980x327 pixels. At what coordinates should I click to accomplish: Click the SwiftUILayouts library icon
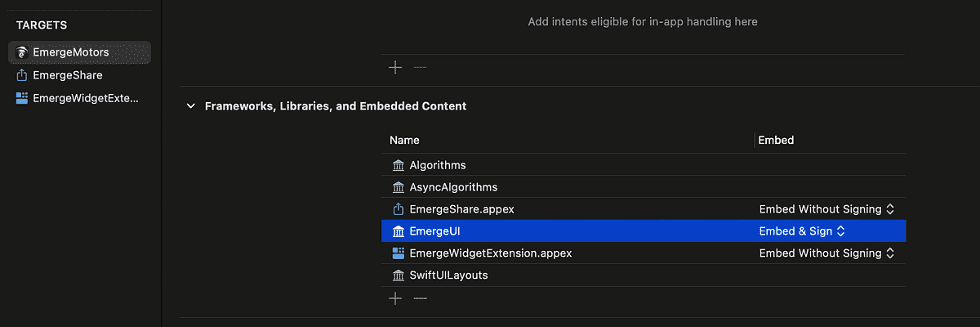click(399, 275)
